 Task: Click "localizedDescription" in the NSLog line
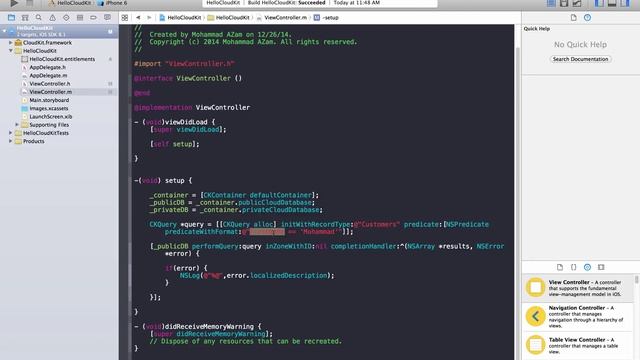(x=289, y=276)
